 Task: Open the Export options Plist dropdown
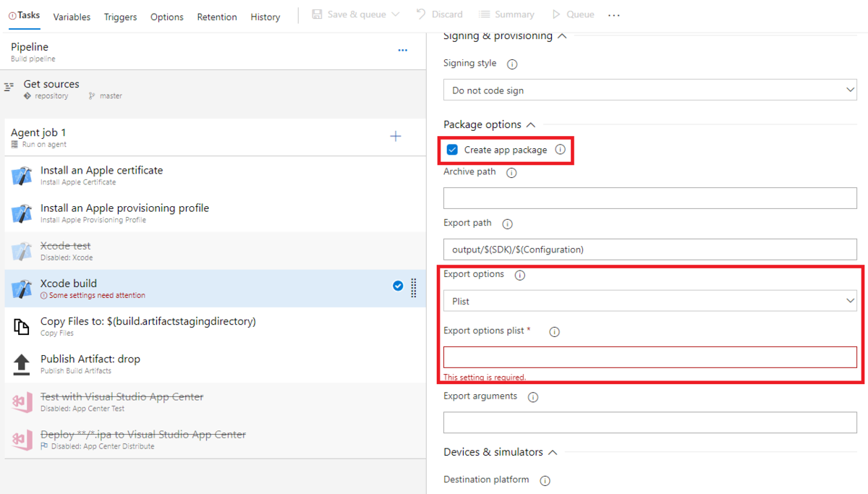pyautogui.click(x=650, y=301)
